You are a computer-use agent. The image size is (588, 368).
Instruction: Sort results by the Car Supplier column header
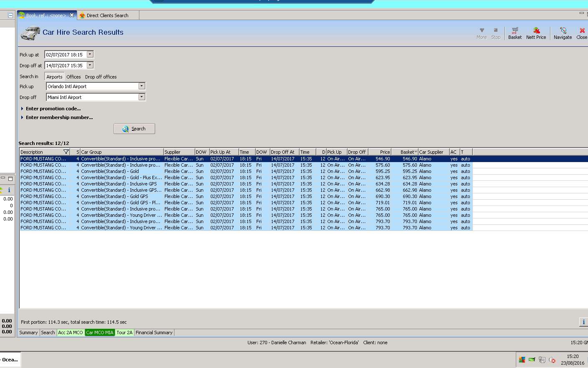(434, 152)
